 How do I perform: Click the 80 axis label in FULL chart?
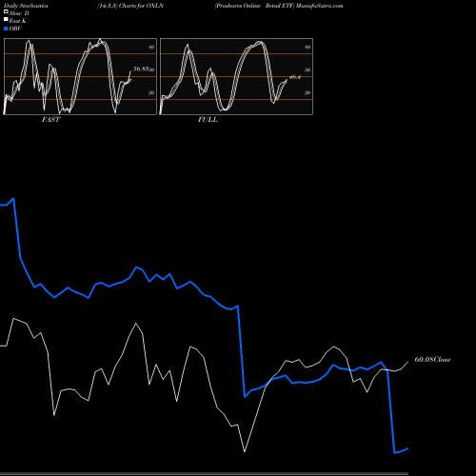click(x=307, y=47)
